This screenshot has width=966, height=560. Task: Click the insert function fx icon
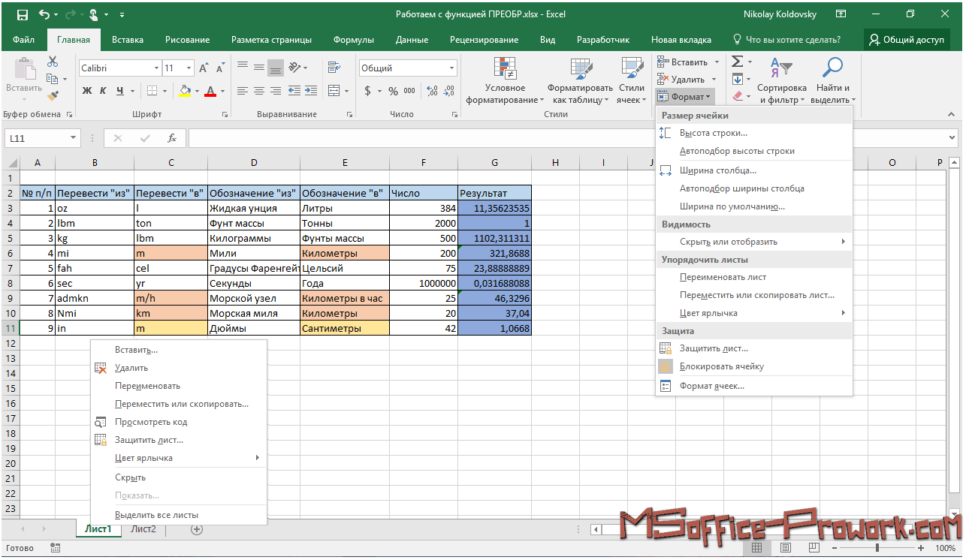pyautogui.click(x=172, y=138)
